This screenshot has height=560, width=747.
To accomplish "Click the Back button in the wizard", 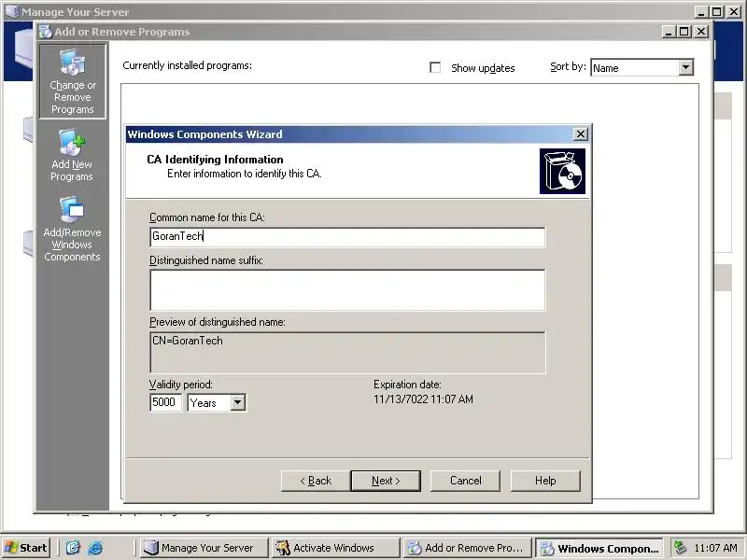I will click(316, 481).
